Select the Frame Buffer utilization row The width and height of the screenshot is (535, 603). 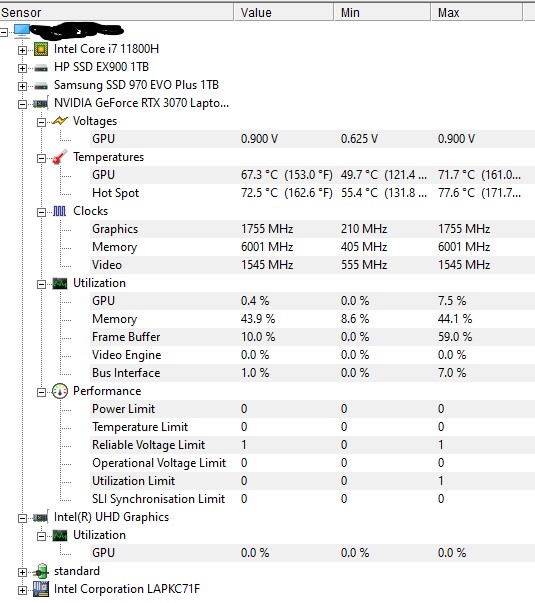coord(312,337)
